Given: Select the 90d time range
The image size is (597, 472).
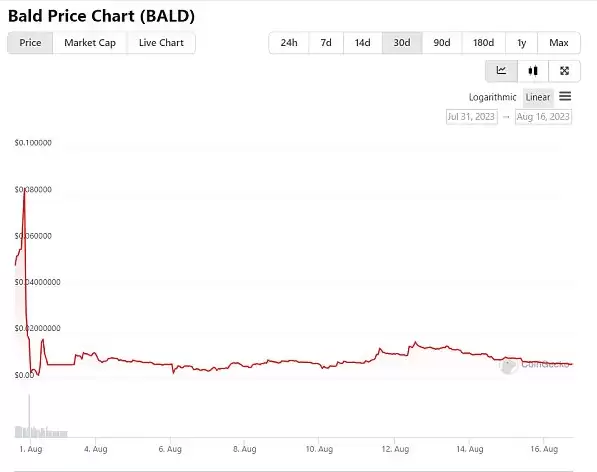Looking at the screenshot, I should coord(442,43).
